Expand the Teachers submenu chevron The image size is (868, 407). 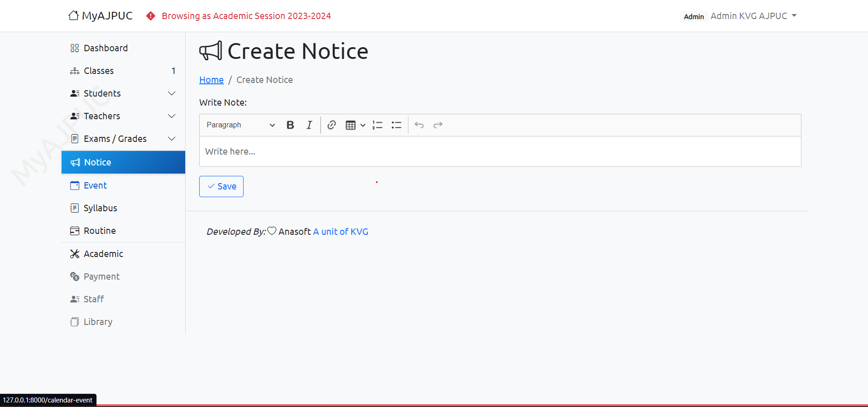[172, 116]
